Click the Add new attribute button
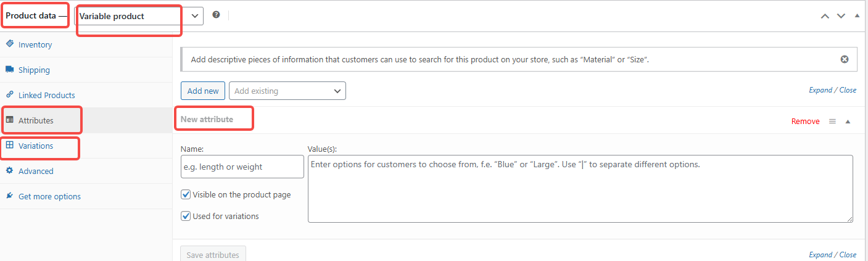 click(203, 91)
